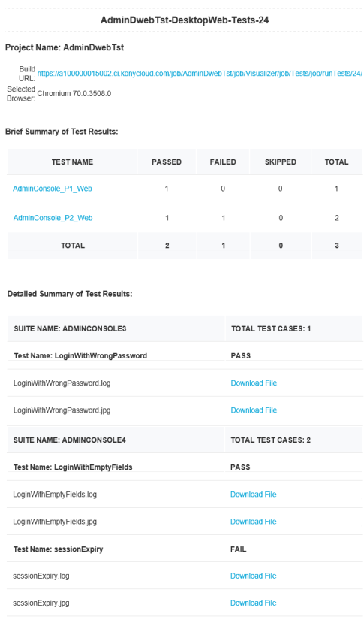364x617 pixels.
Task: Click the TEST NAME column header
Action: pyautogui.click(x=72, y=162)
